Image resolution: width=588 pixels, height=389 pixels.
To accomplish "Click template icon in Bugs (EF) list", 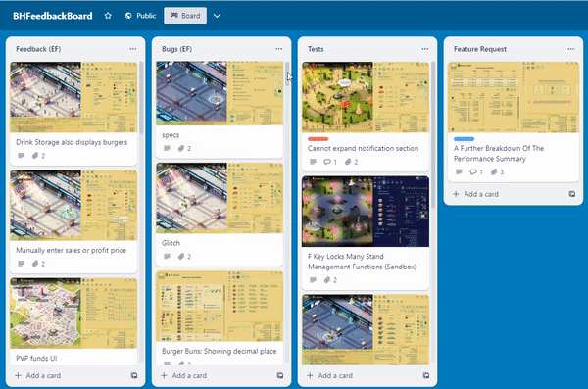I will tap(280, 375).
